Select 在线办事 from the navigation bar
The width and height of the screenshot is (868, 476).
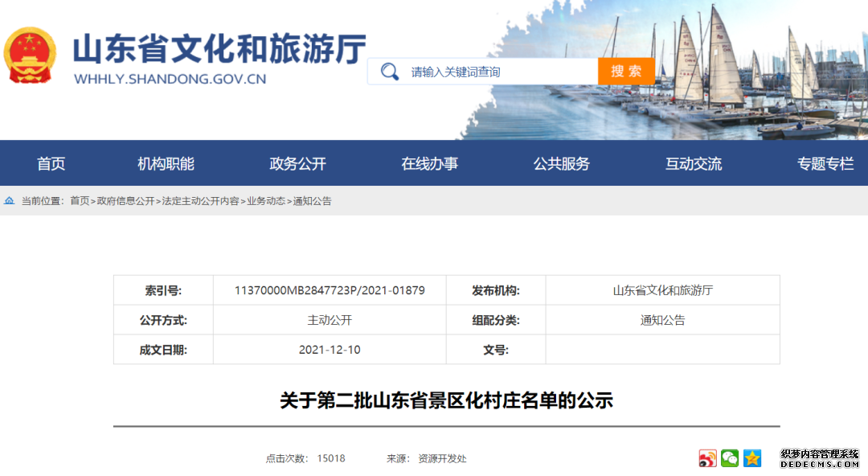(x=430, y=164)
